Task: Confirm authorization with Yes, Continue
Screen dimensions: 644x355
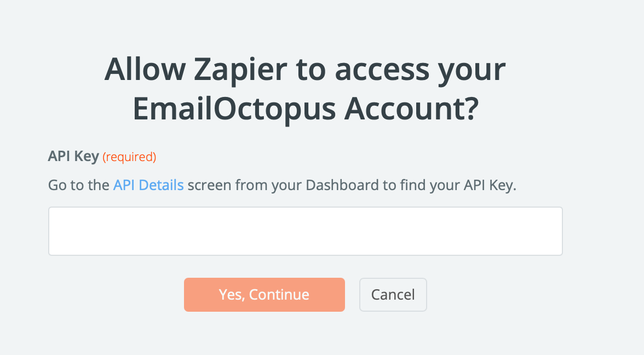Action: 264,294
